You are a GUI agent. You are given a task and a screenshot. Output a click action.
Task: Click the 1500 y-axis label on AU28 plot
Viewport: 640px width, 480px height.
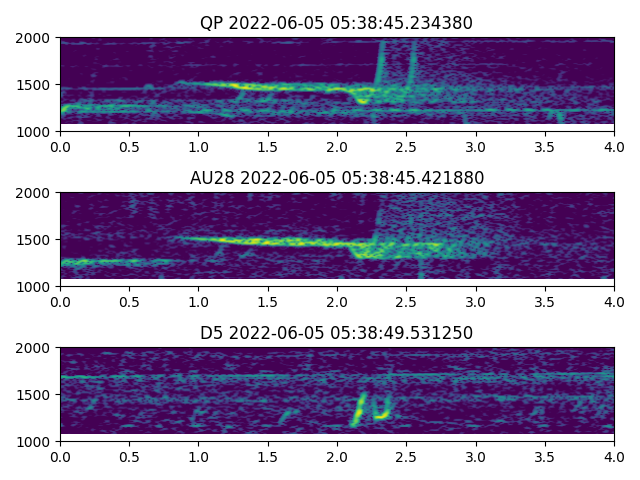click(x=36, y=240)
